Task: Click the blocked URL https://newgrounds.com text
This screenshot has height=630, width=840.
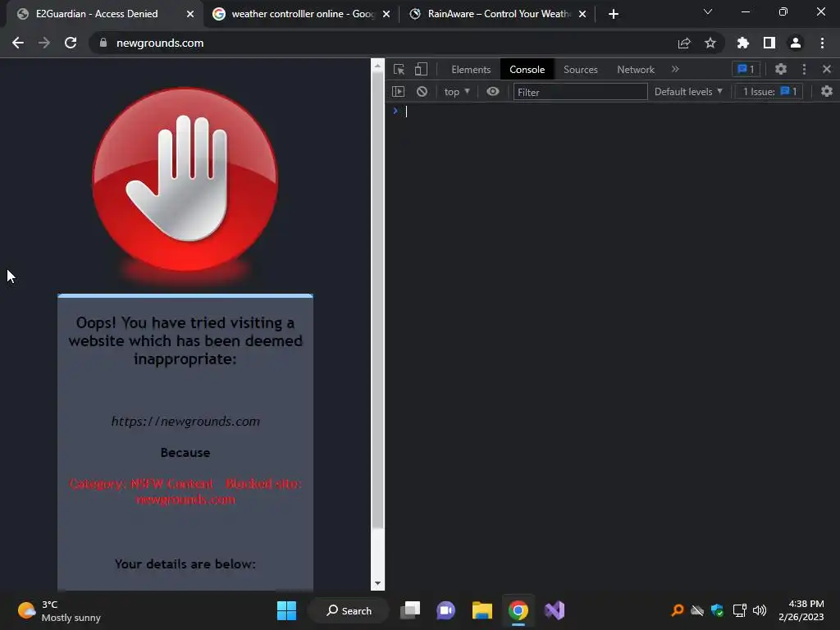Action: pos(185,421)
